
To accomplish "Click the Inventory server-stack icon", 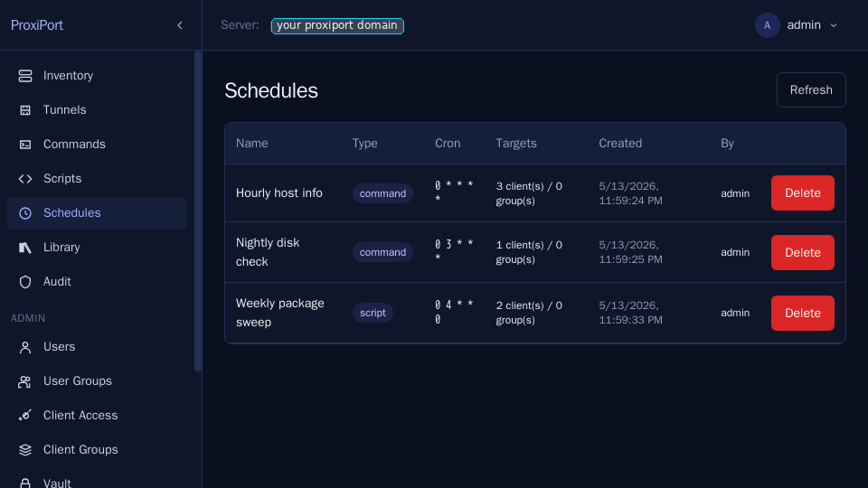I will click(25, 76).
